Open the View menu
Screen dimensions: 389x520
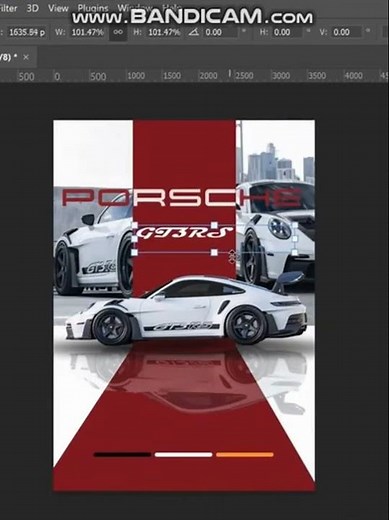[x=58, y=8]
